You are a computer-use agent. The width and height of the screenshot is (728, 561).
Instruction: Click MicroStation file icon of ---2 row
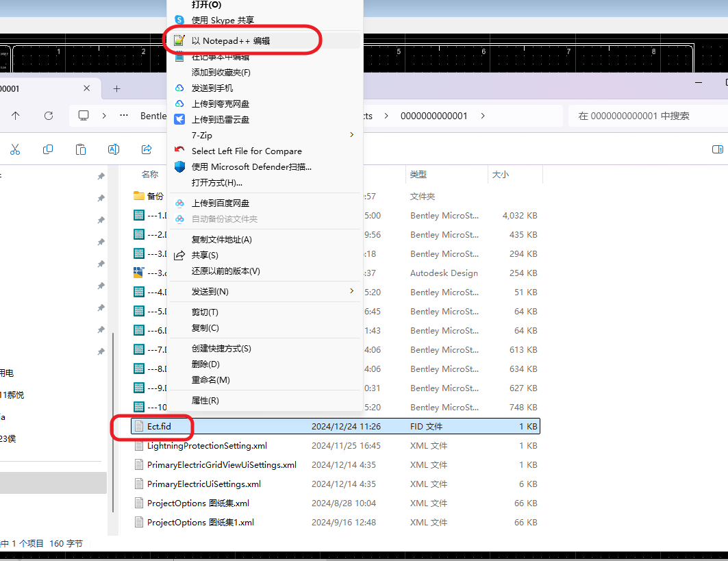tap(139, 234)
